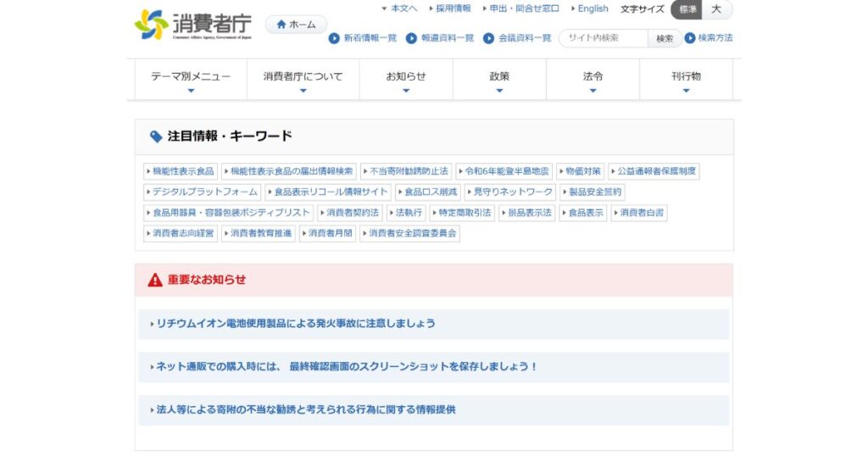Click the 消費者庁 logo
868x456 pixels.
click(192, 25)
